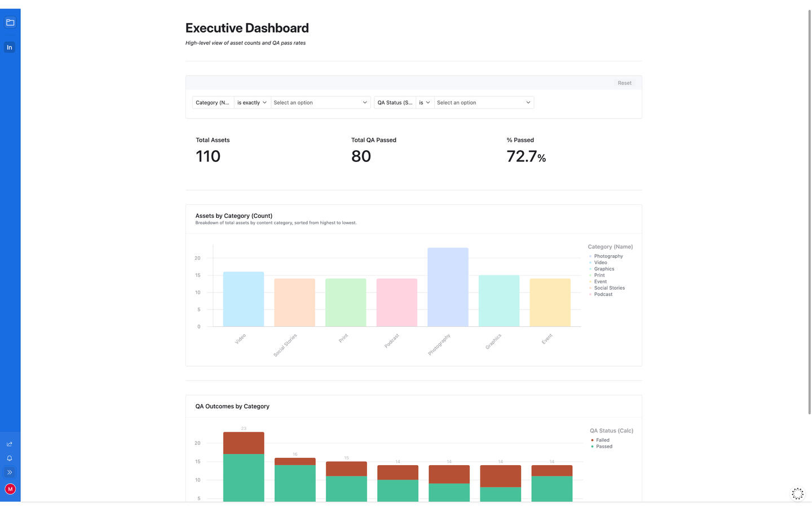Click the Video color swatch in the legend
The width and height of the screenshot is (812, 508).
[x=590, y=262]
